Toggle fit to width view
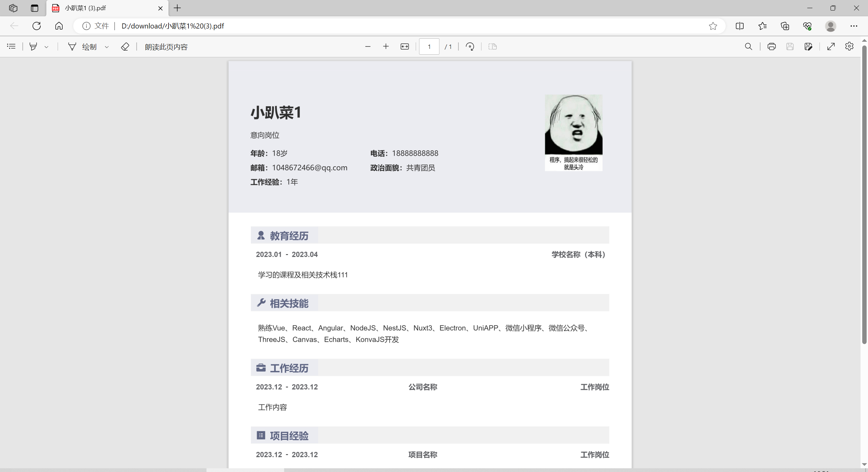This screenshot has width=868, height=472. (x=405, y=46)
